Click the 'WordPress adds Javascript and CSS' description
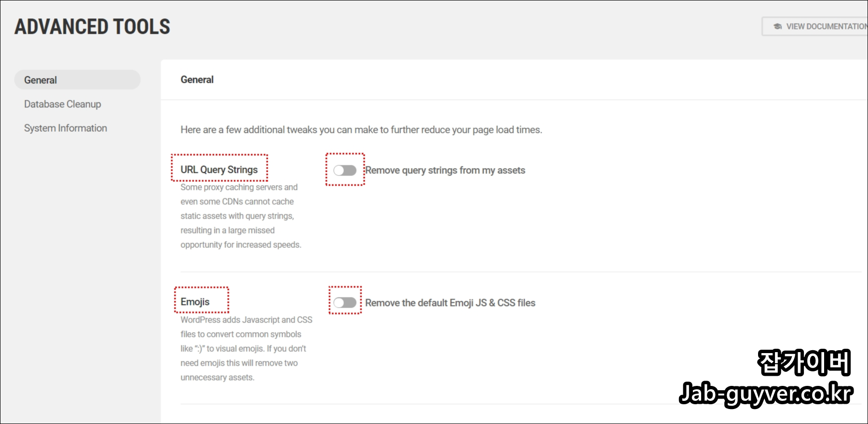 coord(246,348)
